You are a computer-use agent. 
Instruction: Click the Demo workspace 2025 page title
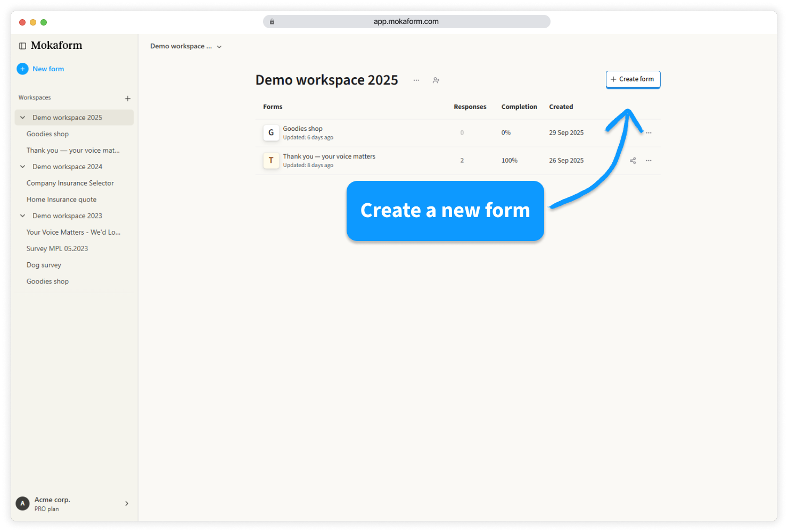(327, 80)
